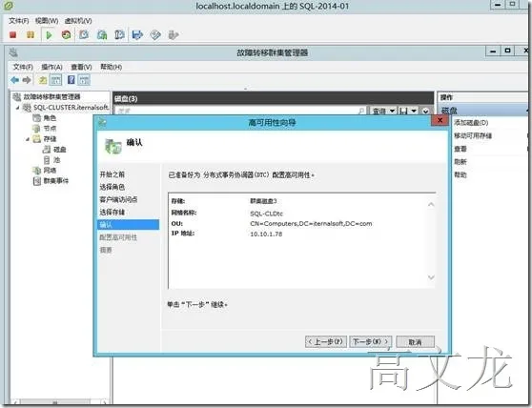Open the save query dropdown arrow
The width and height of the screenshot is (532, 408).
[414, 111]
